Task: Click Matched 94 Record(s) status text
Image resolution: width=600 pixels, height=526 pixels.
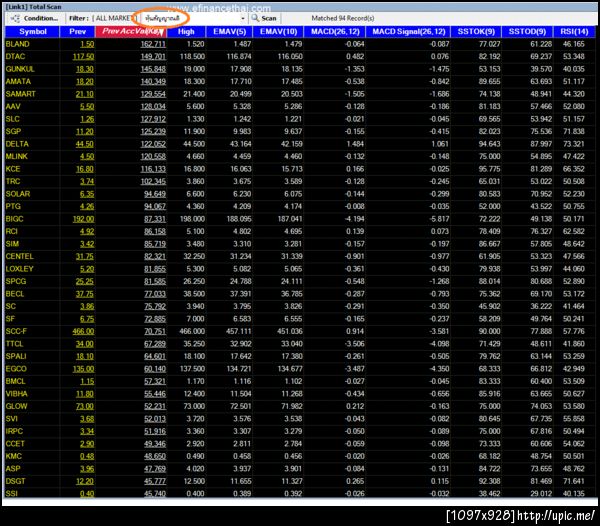Action: (x=342, y=18)
